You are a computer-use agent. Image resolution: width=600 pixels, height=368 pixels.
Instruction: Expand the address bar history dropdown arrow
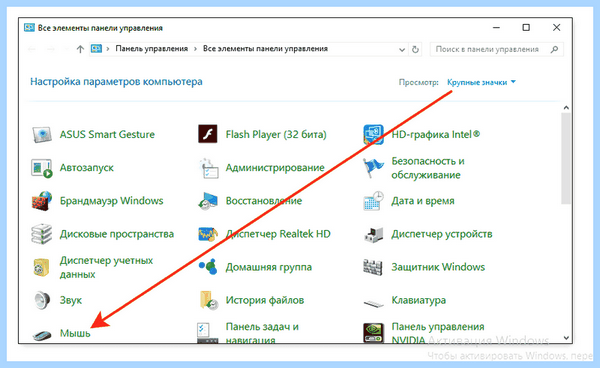pyautogui.click(x=402, y=50)
